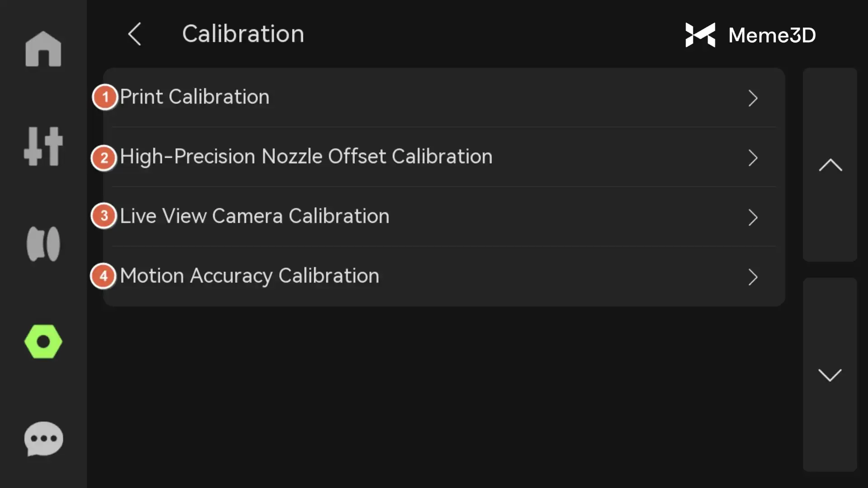Viewport: 868px width, 488px height.
Task: Click the red number 2 marker
Action: (104, 158)
